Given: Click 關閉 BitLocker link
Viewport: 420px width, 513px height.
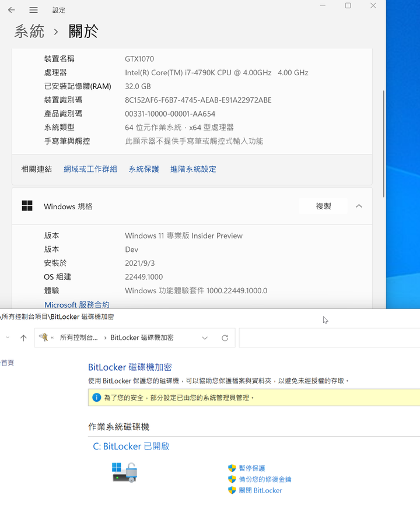Looking at the screenshot, I should coord(260,490).
